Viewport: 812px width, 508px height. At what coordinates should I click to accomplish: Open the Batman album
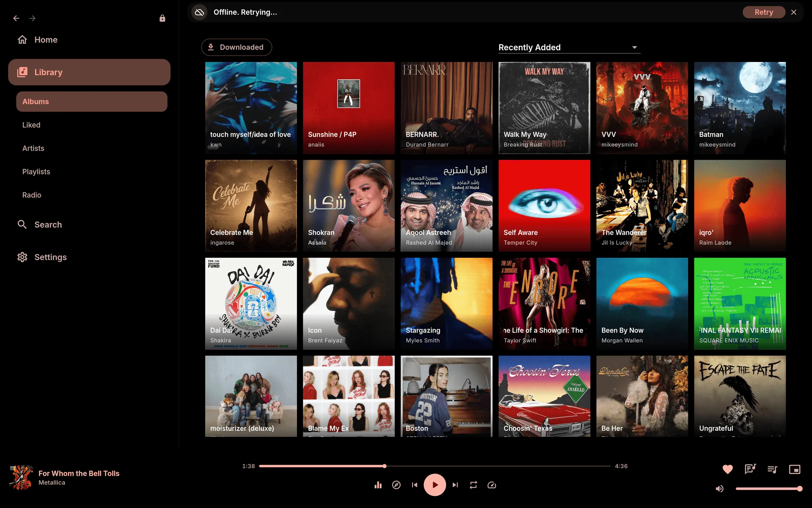coord(740,108)
